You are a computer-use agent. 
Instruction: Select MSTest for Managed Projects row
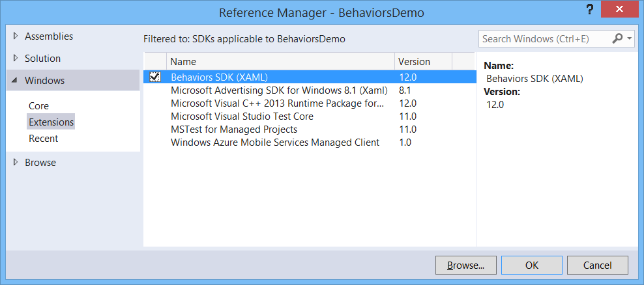310,129
